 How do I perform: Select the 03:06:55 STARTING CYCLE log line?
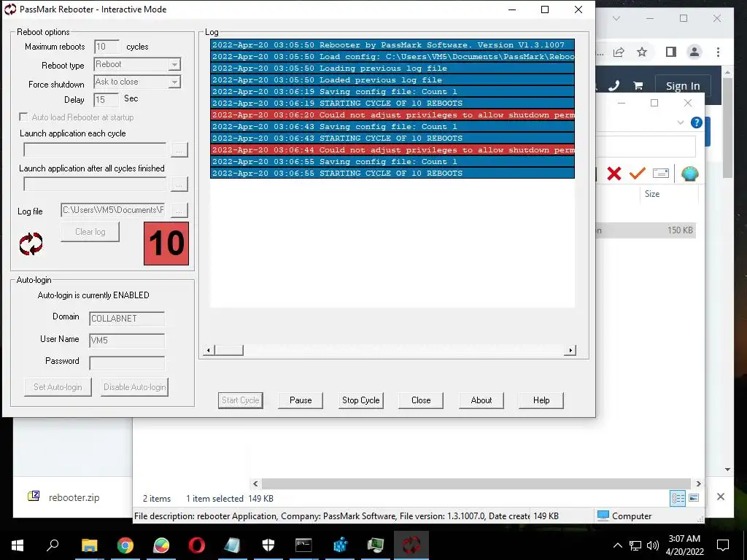(x=392, y=174)
